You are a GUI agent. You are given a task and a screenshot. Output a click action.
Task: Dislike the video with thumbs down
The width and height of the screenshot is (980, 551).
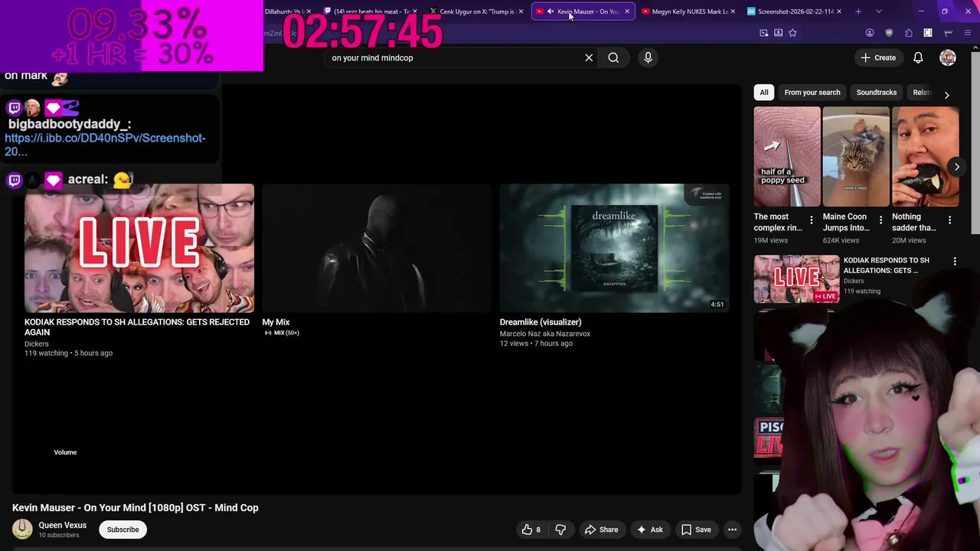pyautogui.click(x=560, y=530)
